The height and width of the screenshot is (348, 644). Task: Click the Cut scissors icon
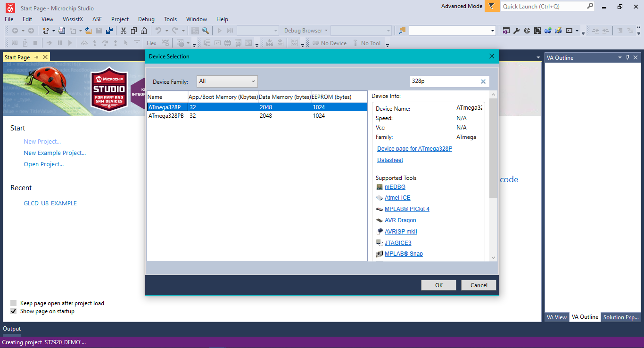point(124,31)
